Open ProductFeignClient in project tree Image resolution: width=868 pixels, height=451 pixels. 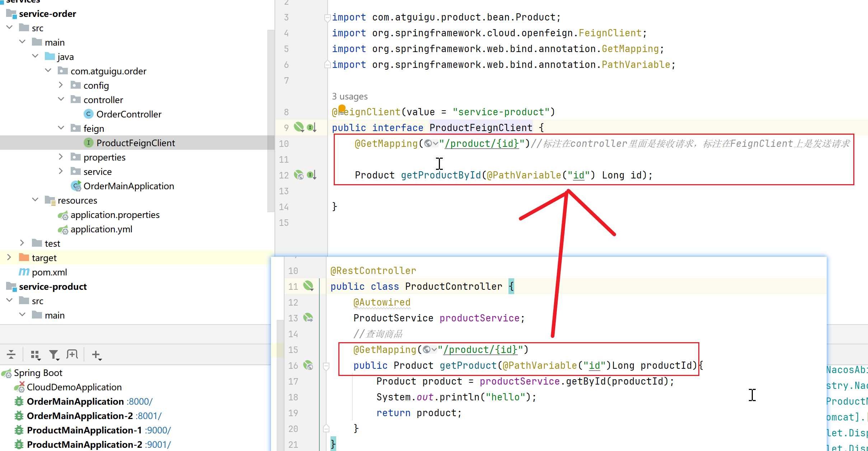tap(135, 143)
